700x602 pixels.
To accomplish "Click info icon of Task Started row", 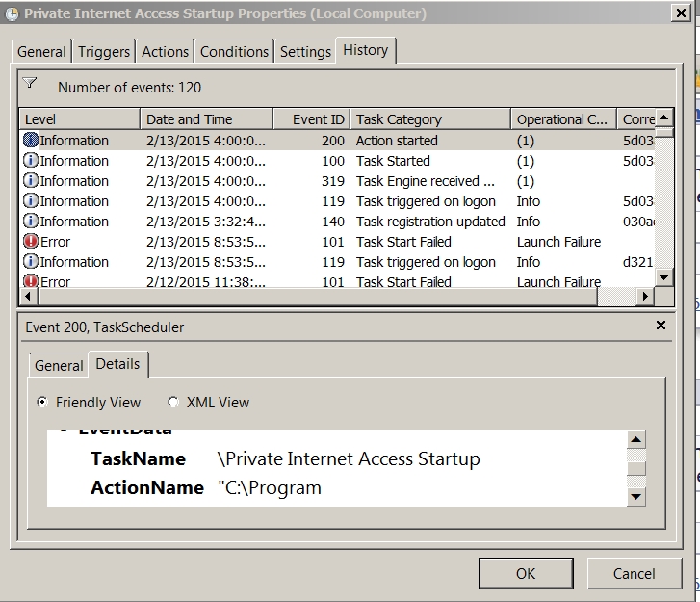I will pyautogui.click(x=31, y=161).
